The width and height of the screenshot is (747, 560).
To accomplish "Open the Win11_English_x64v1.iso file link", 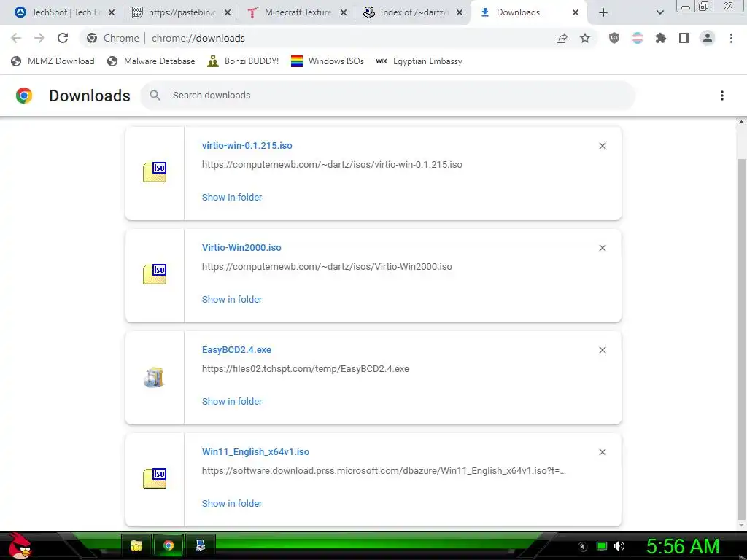I will [256, 451].
